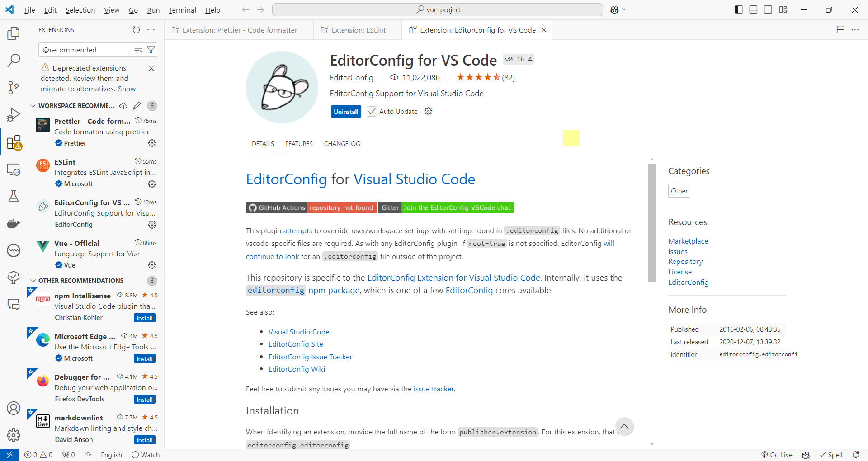868x461 pixels.
Task: Open the Manage gear in activity bar
Action: point(14,435)
